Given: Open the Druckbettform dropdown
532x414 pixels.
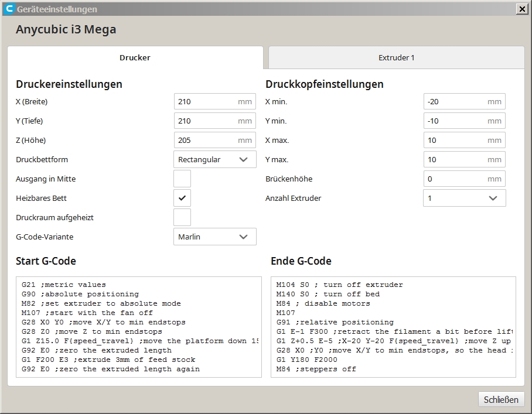Looking at the screenshot, I should point(215,159).
